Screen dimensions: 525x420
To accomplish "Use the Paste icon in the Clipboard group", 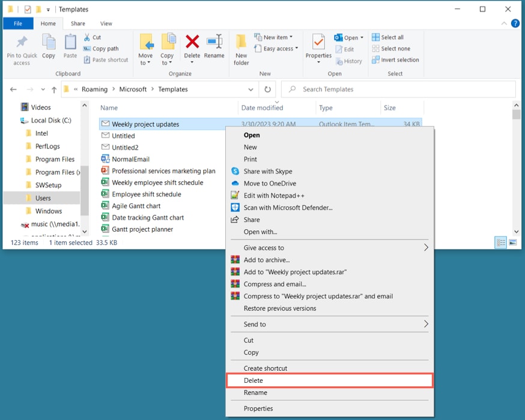I will (70, 45).
